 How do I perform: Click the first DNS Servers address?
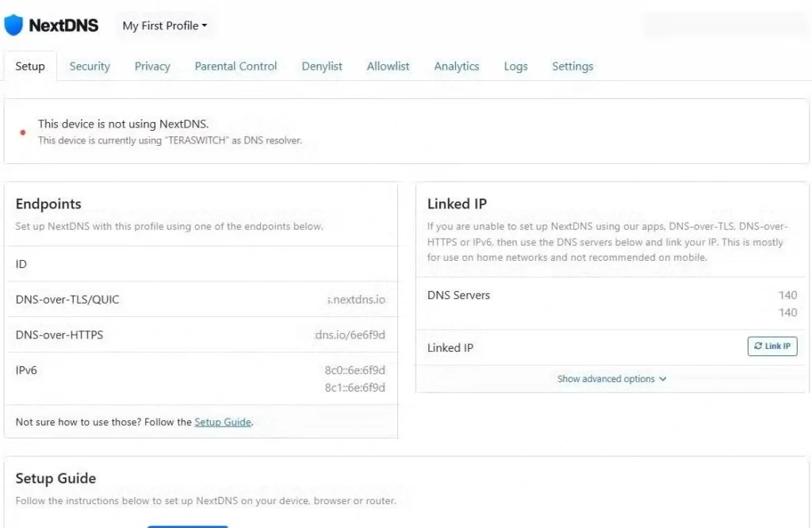click(787, 295)
